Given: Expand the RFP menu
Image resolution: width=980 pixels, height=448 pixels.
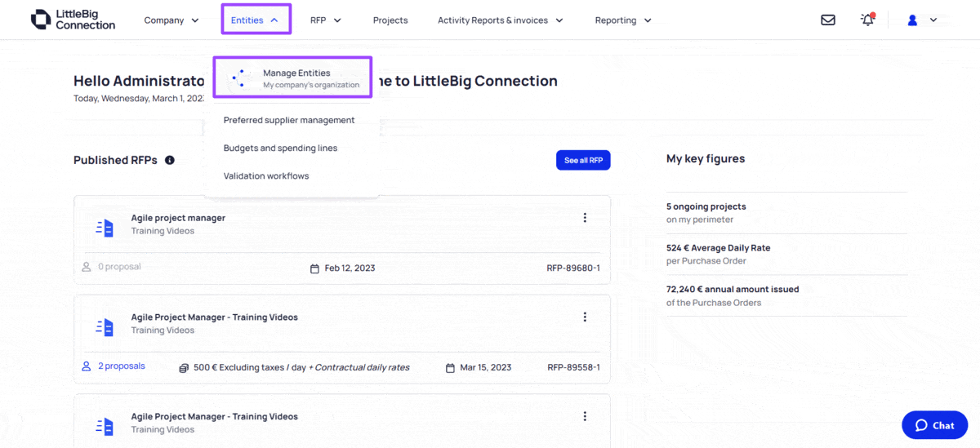Looking at the screenshot, I should click(326, 20).
